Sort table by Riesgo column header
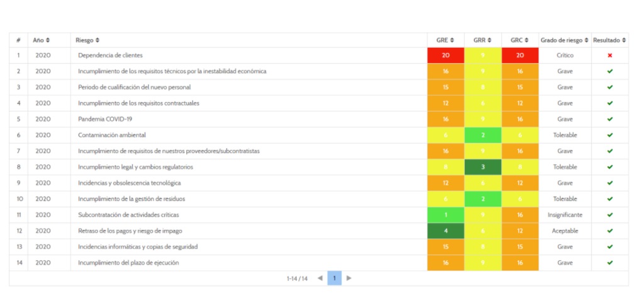644x303 pixels. (87, 40)
